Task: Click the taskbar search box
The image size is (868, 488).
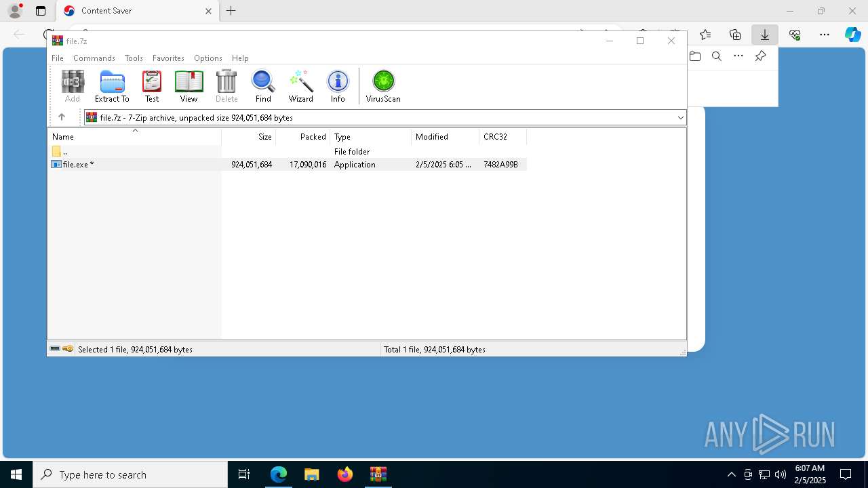Action: (x=130, y=474)
